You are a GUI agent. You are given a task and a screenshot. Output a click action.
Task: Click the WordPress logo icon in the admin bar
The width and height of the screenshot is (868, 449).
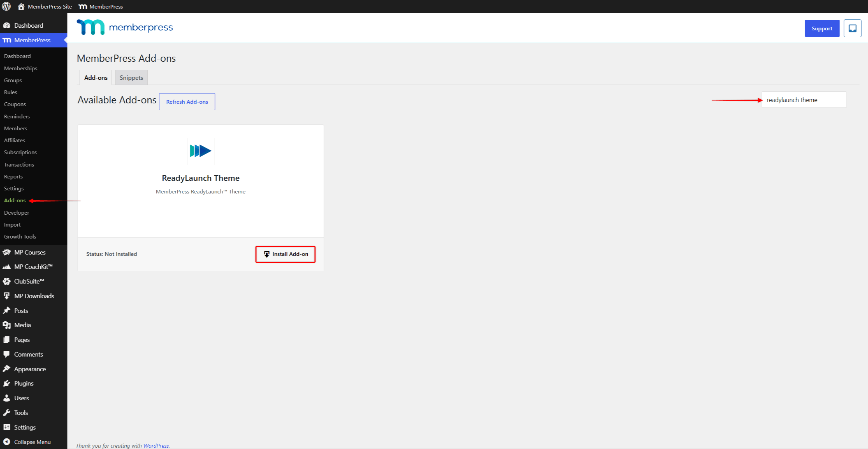tap(6, 6)
